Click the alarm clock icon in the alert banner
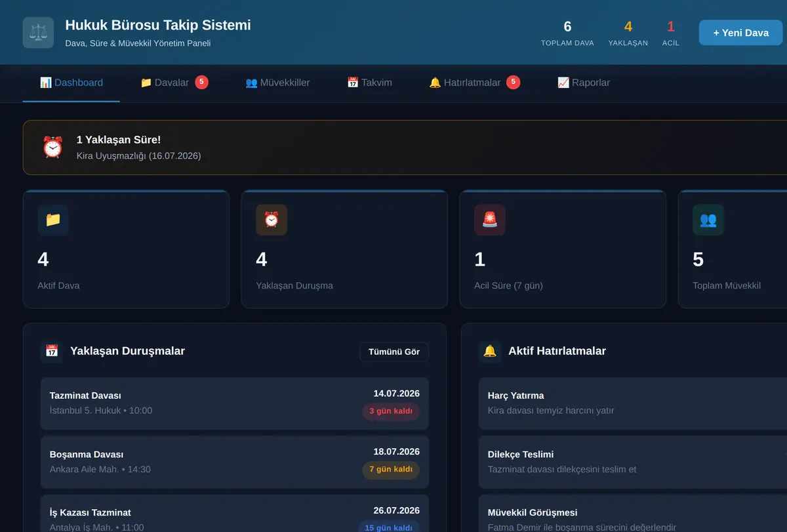 point(52,147)
